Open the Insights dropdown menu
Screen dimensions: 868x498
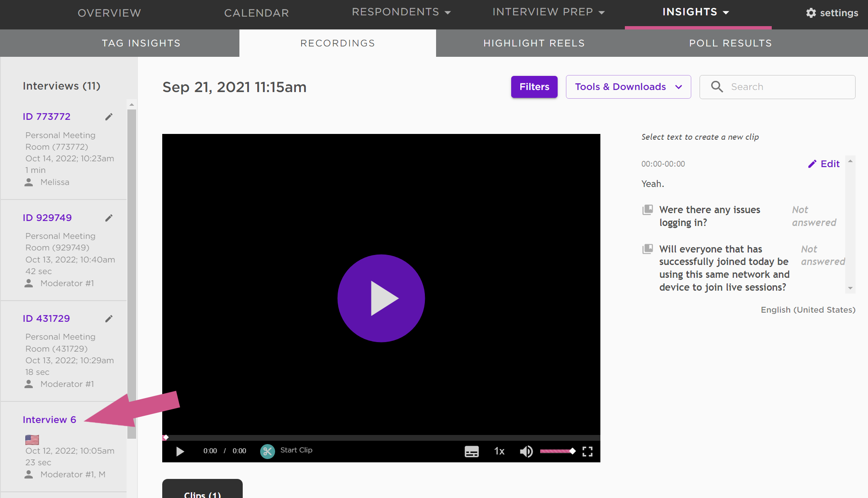pos(696,12)
